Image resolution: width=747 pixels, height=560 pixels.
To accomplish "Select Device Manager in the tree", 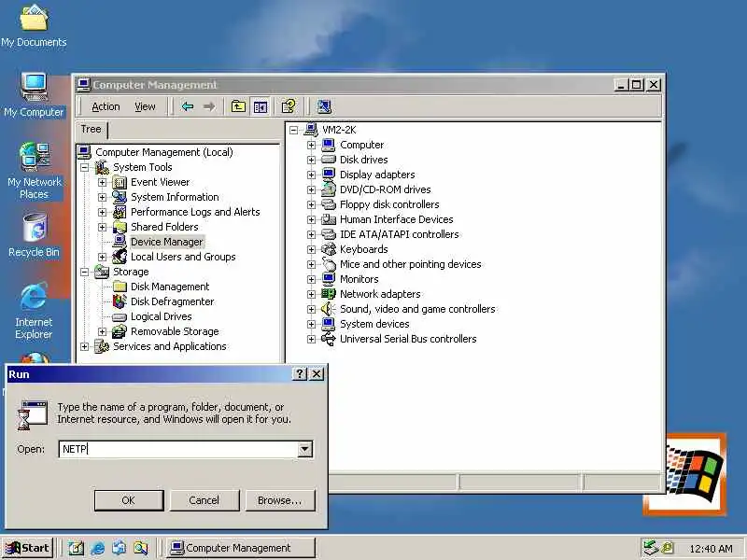I will (x=167, y=242).
